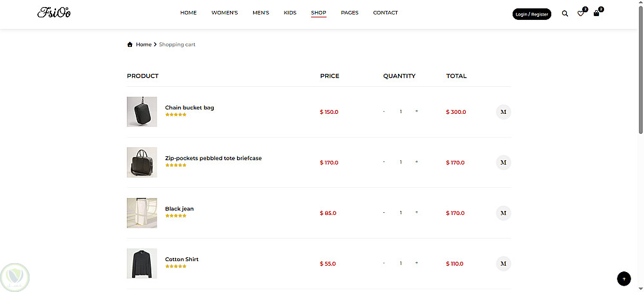Open the wishlist heart icon

click(x=580, y=14)
